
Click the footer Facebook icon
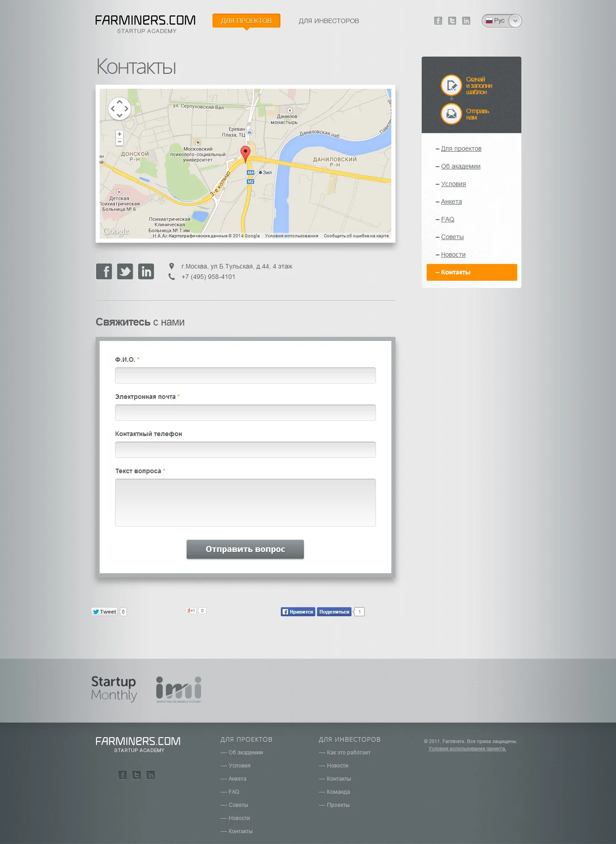tap(122, 775)
